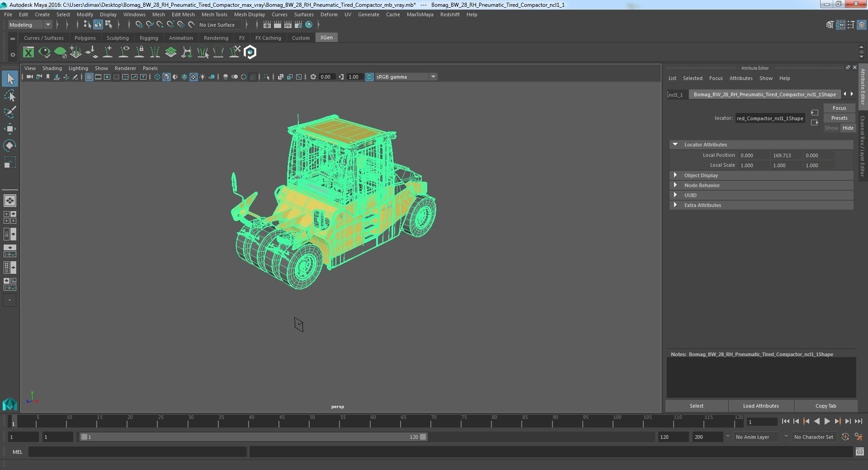Click the snap to grids icon
The width and height of the screenshot is (868, 470).
[x=139, y=25]
